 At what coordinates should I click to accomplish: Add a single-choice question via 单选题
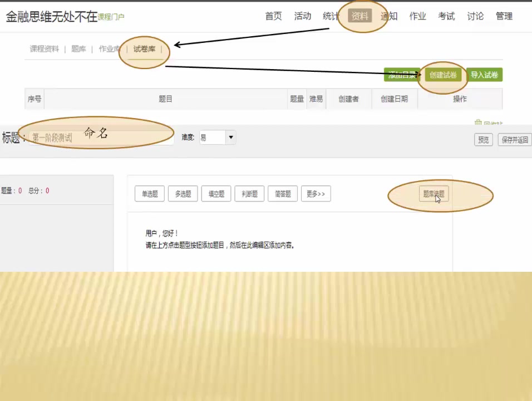tap(149, 193)
